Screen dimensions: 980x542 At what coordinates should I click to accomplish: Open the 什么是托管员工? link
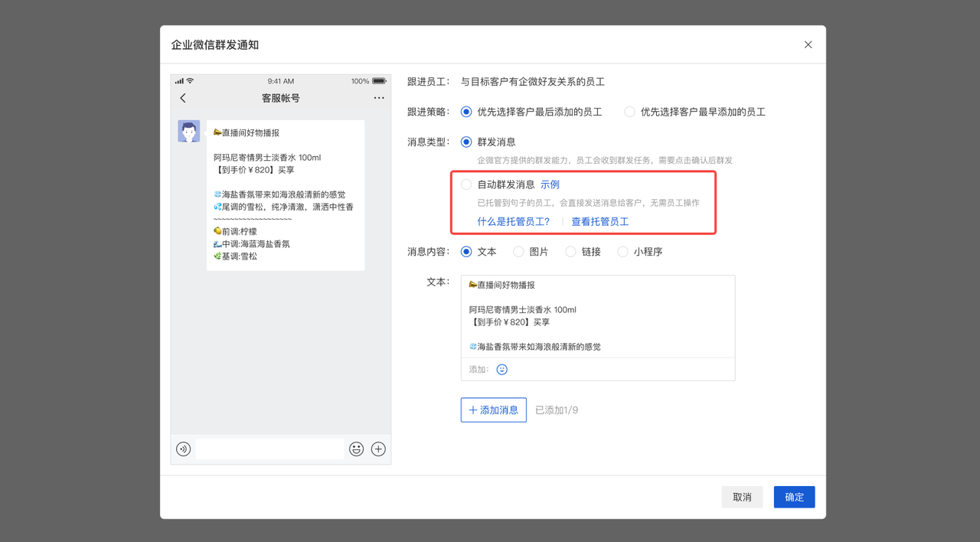[513, 222]
